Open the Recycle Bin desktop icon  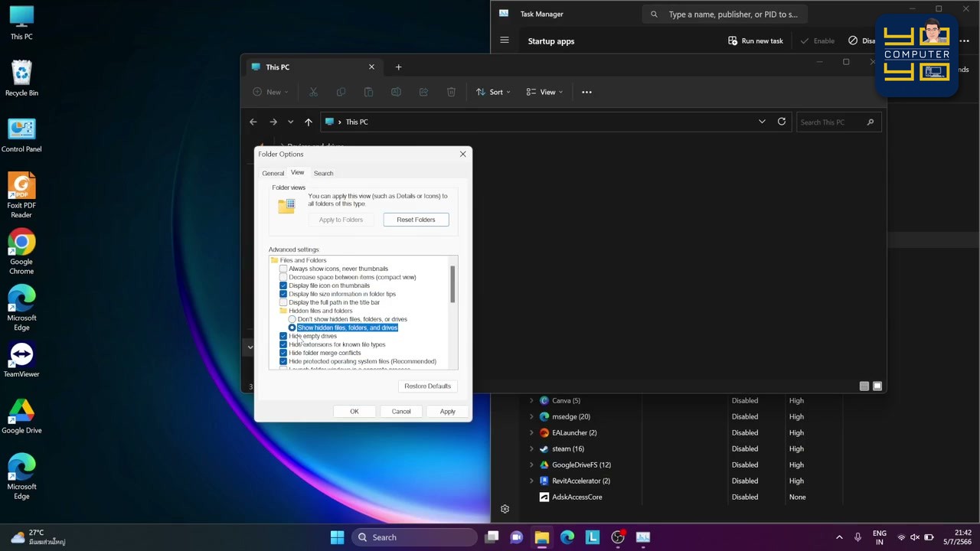(21, 79)
